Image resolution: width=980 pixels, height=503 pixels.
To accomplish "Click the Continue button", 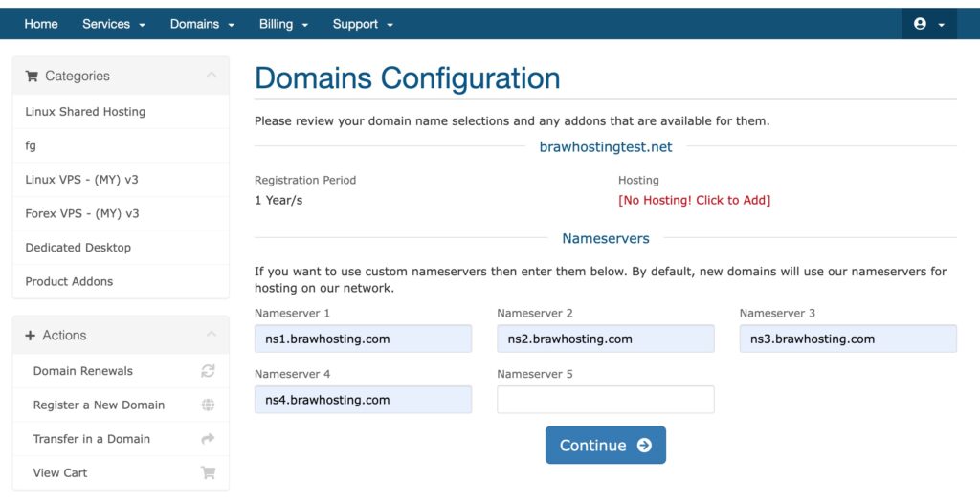I will 606,445.
